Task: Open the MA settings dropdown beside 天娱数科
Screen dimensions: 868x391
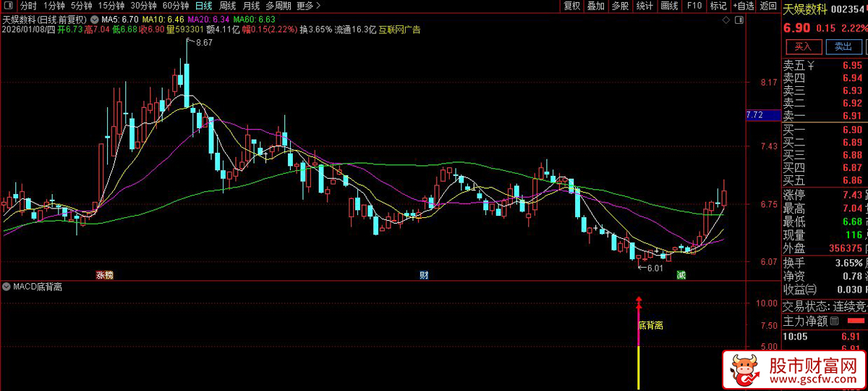Action: point(95,18)
